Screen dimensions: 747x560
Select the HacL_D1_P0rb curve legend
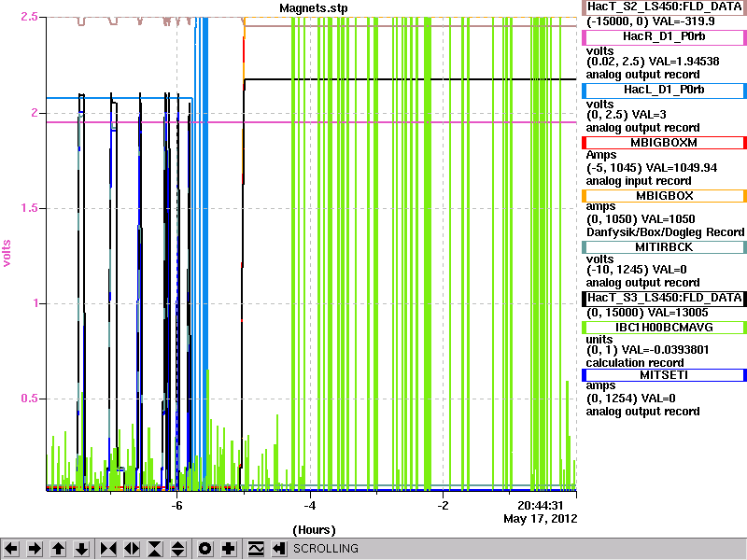(664, 91)
